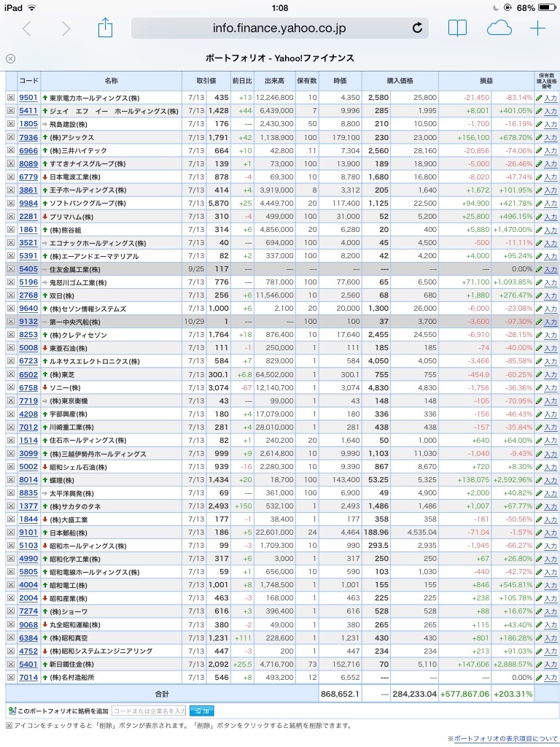The height and width of the screenshot is (747, 560).
Task: Click the 取引値 column header
Action: [x=206, y=81]
